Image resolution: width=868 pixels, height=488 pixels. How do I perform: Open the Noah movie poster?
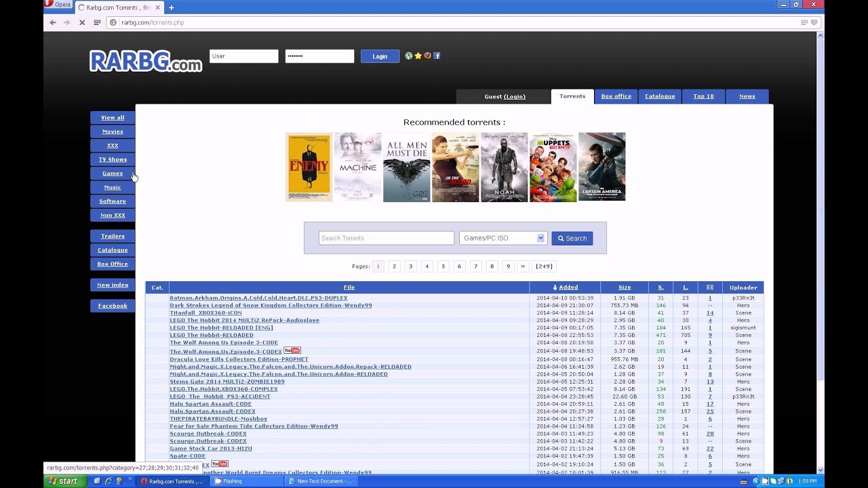[x=505, y=167]
